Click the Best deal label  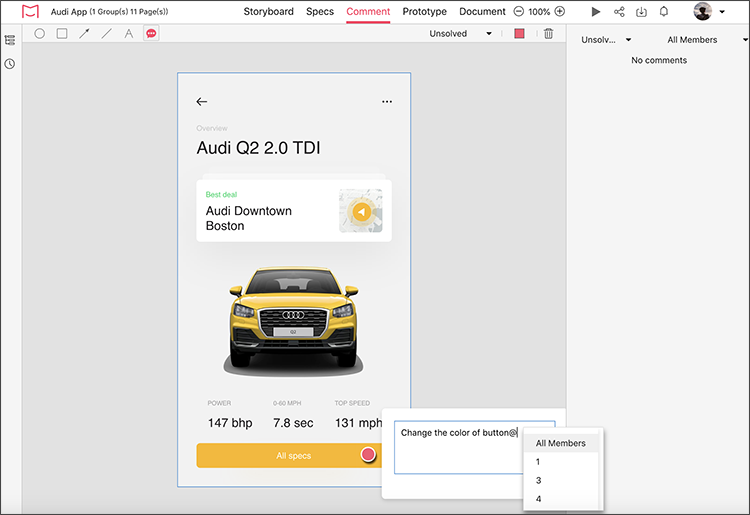pyautogui.click(x=221, y=195)
